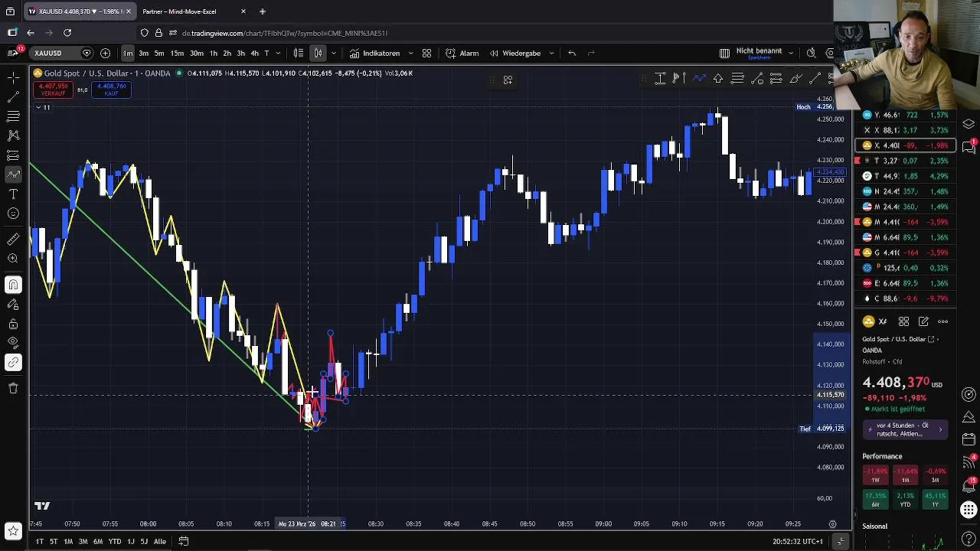Screen dimensions: 980x551
Task: Lock all drawings with padlock icon
Action: pos(13,324)
